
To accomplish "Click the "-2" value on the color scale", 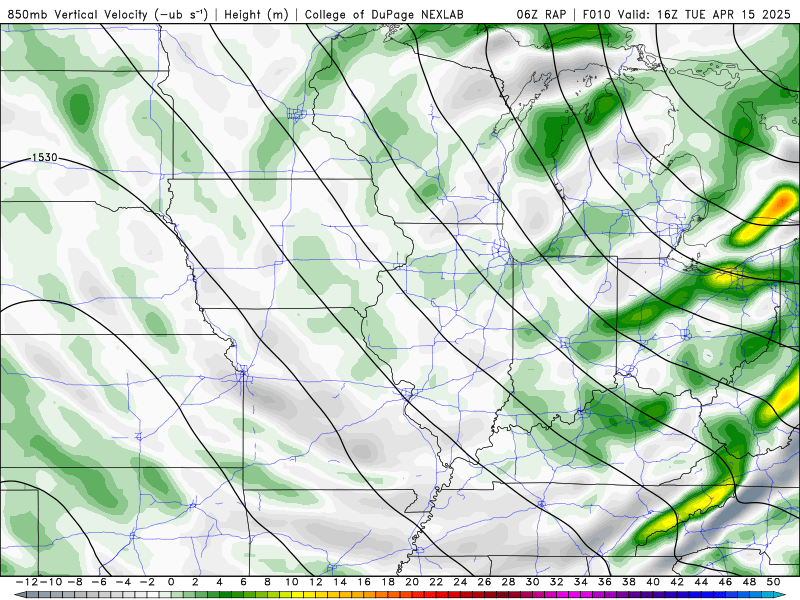I will [147, 582].
